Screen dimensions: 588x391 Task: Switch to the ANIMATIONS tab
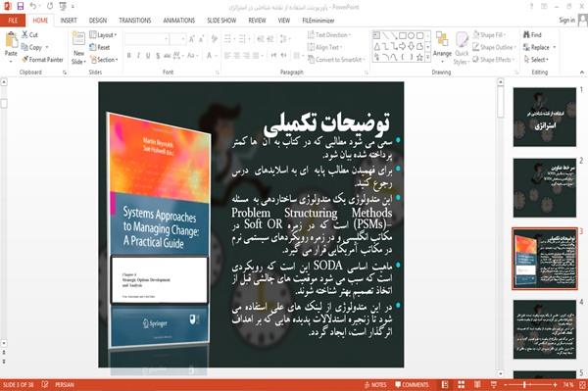point(179,21)
